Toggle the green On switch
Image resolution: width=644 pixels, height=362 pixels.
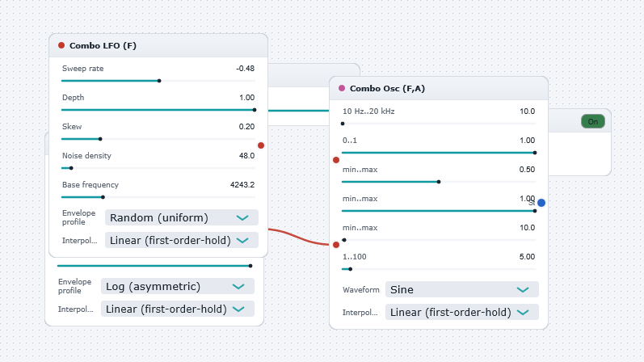click(x=592, y=122)
